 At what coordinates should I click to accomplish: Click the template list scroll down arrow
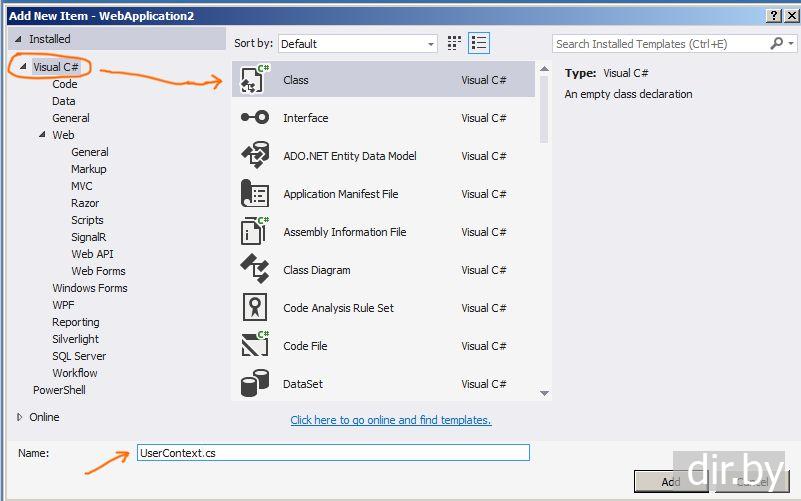[x=545, y=393]
